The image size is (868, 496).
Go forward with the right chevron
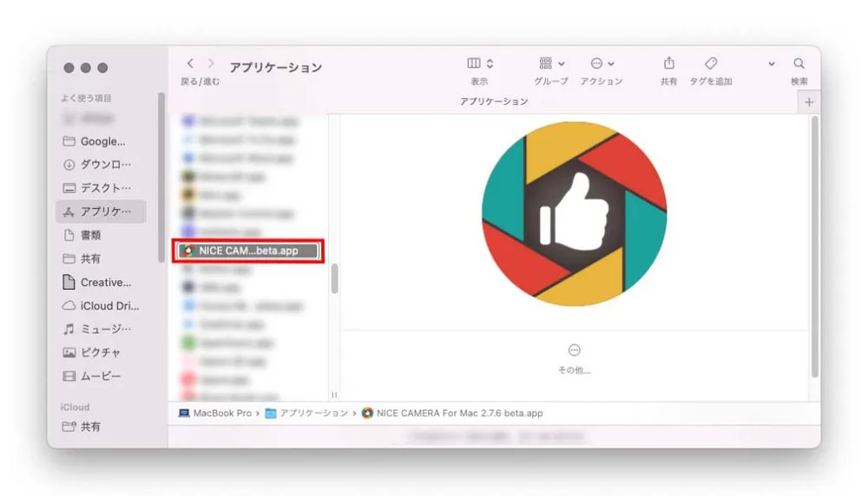tap(211, 63)
